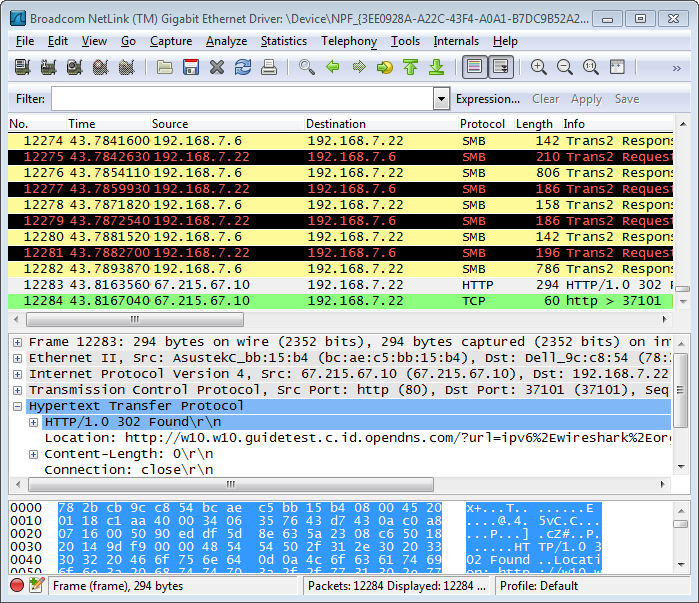Click the packet list scroll up arrow
This screenshot has width=699, height=603.
683,124
